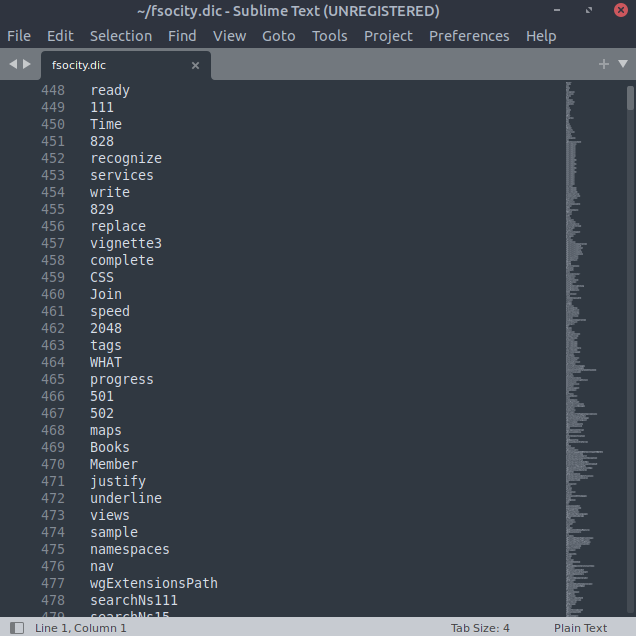The height and width of the screenshot is (636, 636).
Task: Click line number 470 in gutter
Action: [x=53, y=464]
